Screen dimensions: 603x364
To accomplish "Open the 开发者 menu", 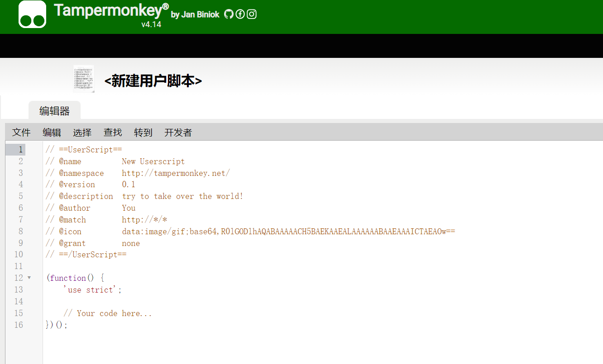I will pyautogui.click(x=178, y=132).
